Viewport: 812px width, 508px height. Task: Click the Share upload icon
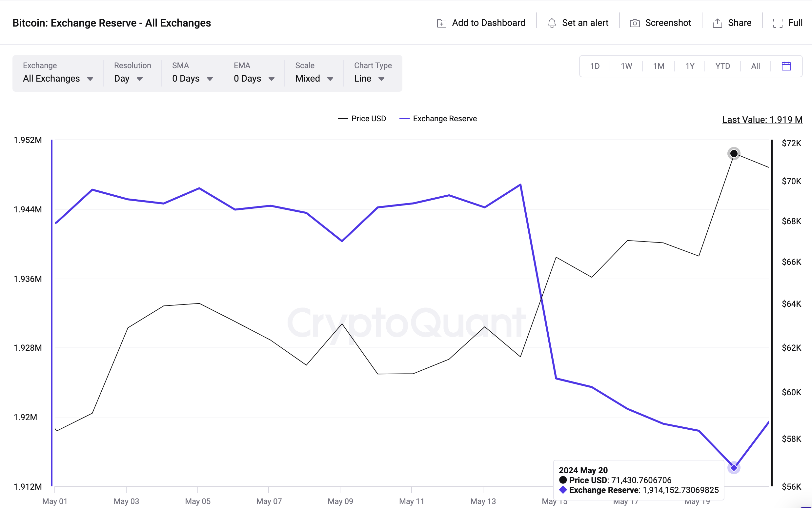[717, 22]
